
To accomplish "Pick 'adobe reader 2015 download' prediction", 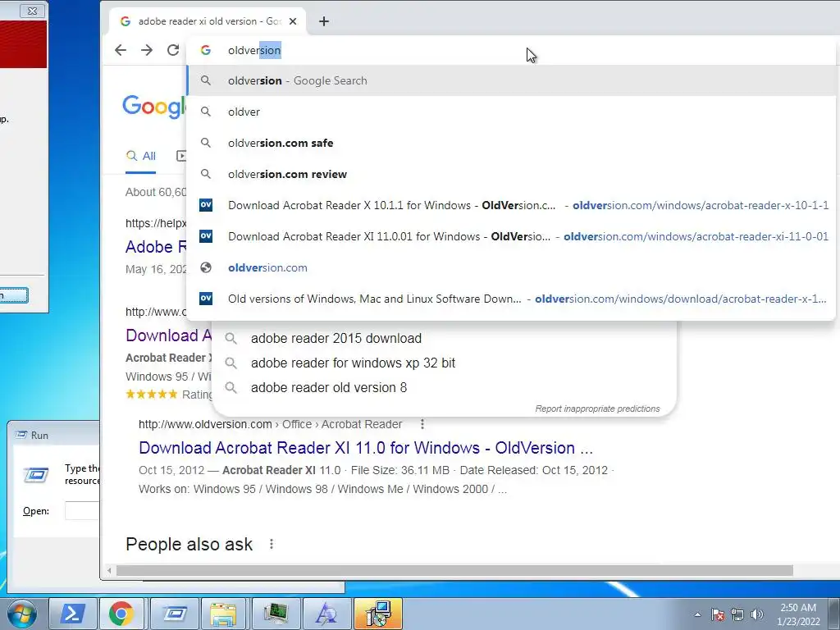I will (x=336, y=339).
